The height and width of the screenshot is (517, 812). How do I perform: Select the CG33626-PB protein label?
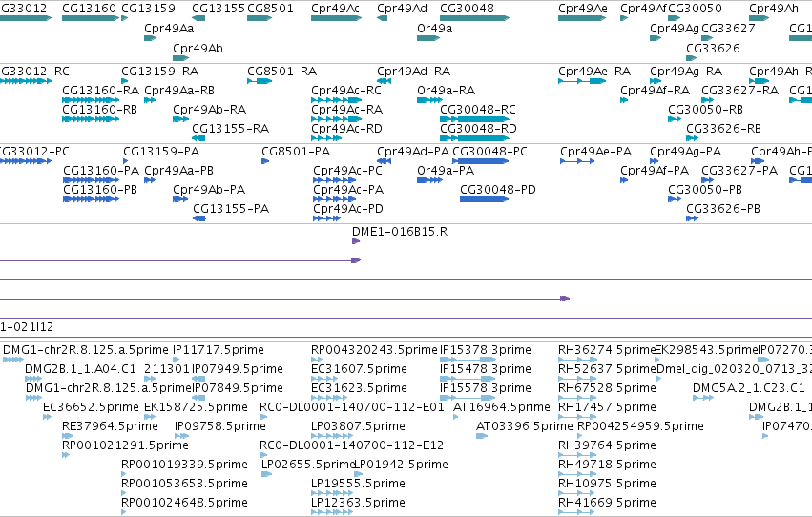point(723,209)
